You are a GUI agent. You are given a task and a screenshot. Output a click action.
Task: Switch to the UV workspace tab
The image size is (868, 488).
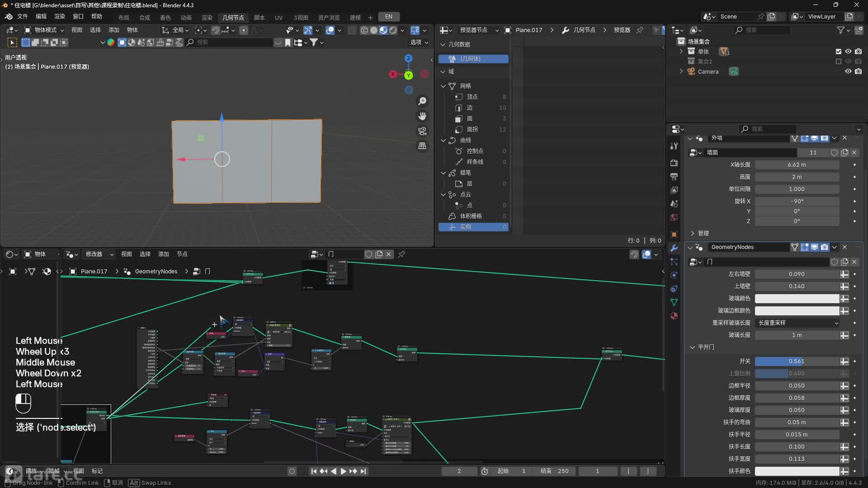point(278,18)
